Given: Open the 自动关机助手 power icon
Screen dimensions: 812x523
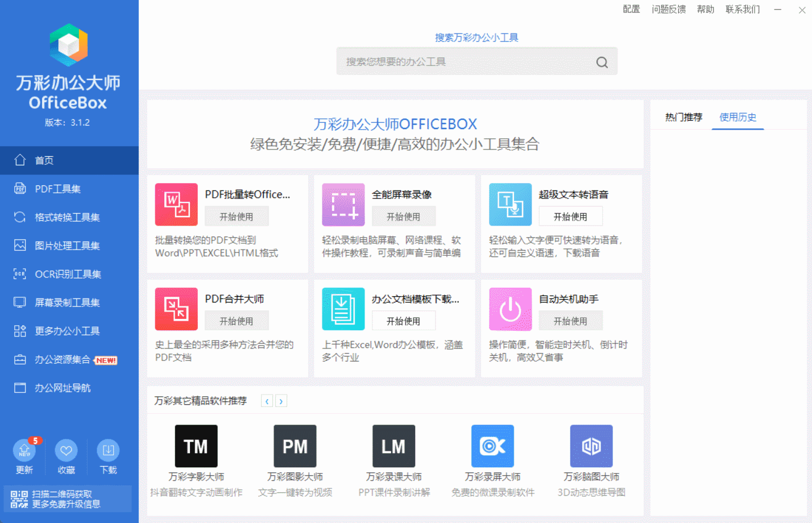Looking at the screenshot, I should pyautogui.click(x=510, y=309).
